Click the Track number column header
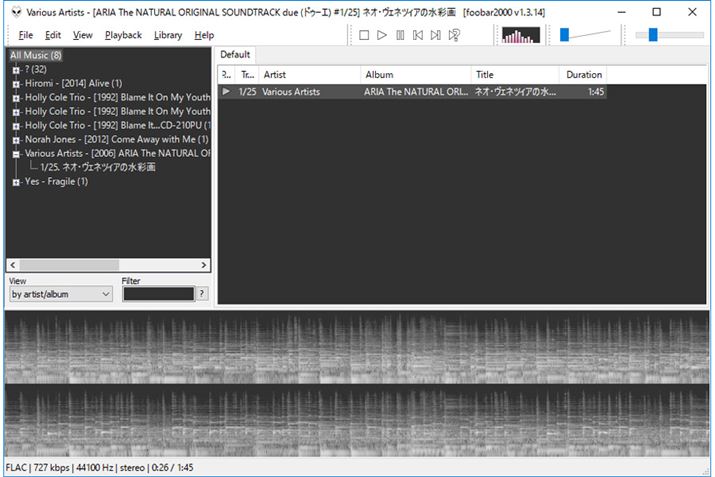715x477 pixels. (x=248, y=75)
